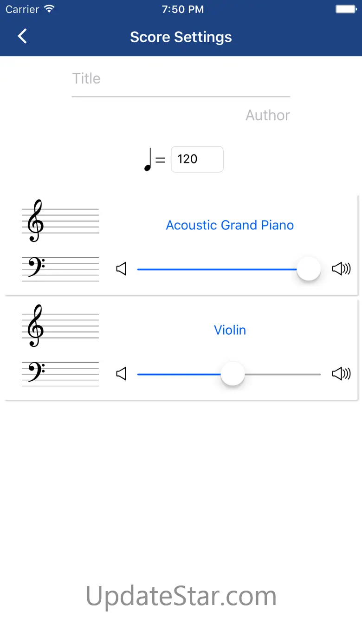Tap the battery icon in status bar
Image resolution: width=362 pixels, height=644 pixels.
coord(345,9)
